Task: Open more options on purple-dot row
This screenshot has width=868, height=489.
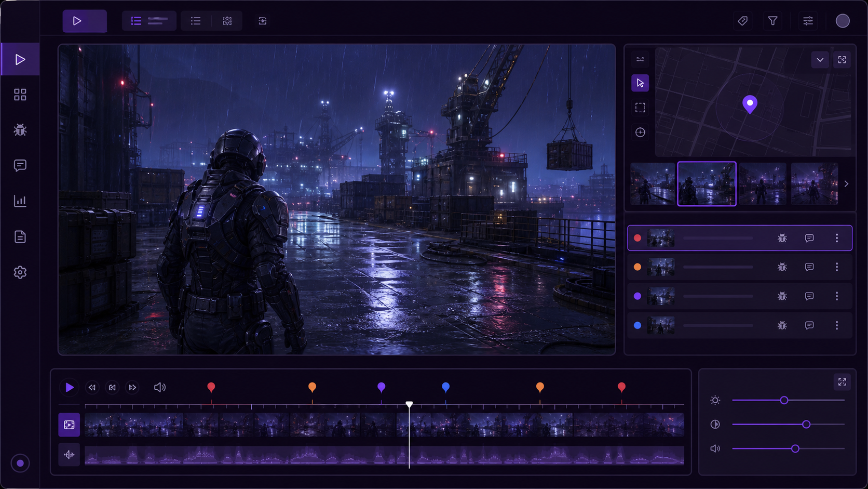Action: pos(837,296)
